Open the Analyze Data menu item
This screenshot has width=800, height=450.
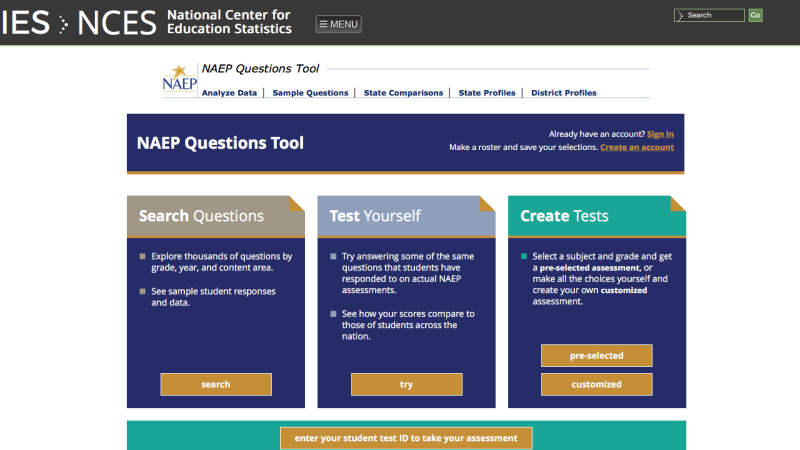click(x=229, y=93)
